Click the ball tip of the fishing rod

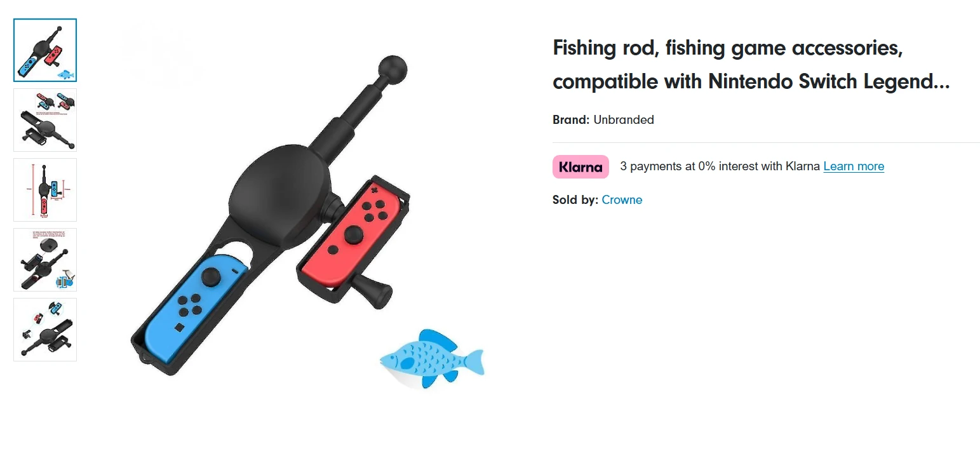pos(392,69)
